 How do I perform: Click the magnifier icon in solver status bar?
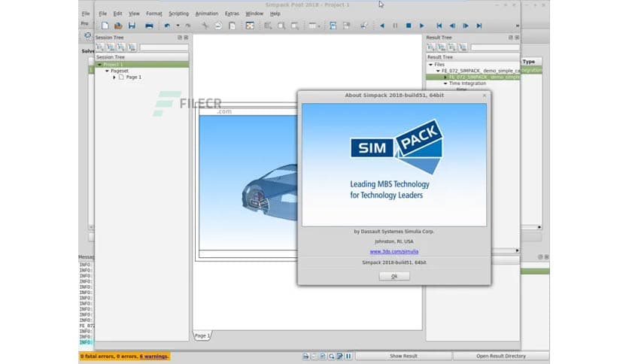click(x=331, y=356)
